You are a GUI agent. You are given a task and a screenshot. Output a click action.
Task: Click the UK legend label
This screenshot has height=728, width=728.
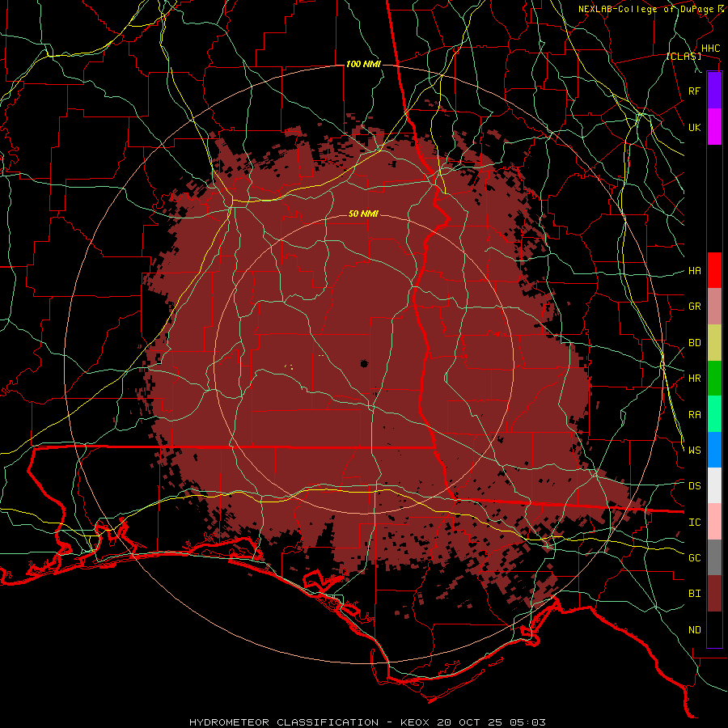pos(695,127)
